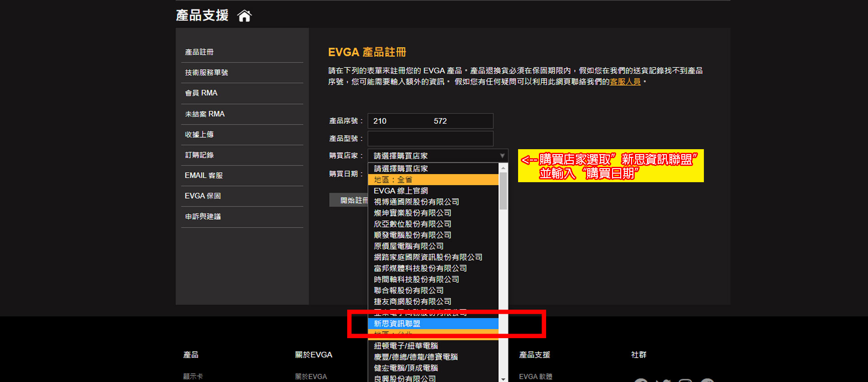Focus the 產品序號 input field
This screenshot has width=868, height=382.
coord(430,121)
